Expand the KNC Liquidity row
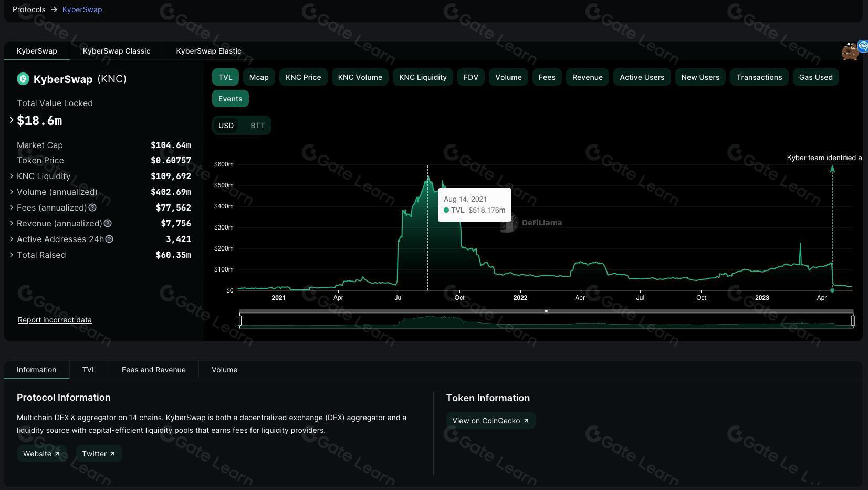This screenshot has width=868, height=490. pos(12,176)
